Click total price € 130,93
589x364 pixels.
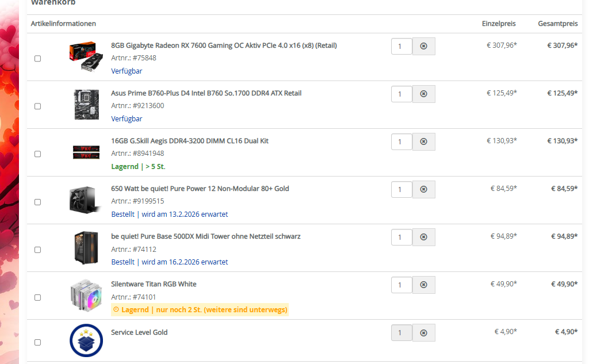tap(562, 141)
